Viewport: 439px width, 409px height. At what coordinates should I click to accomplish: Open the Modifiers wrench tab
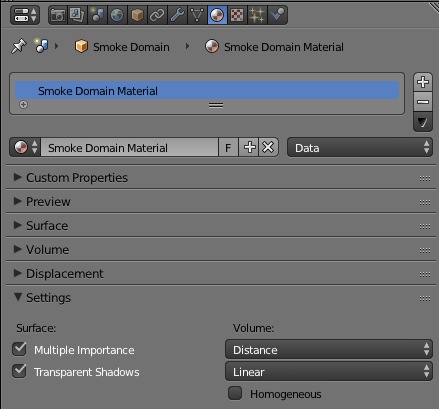click(177, 15)
